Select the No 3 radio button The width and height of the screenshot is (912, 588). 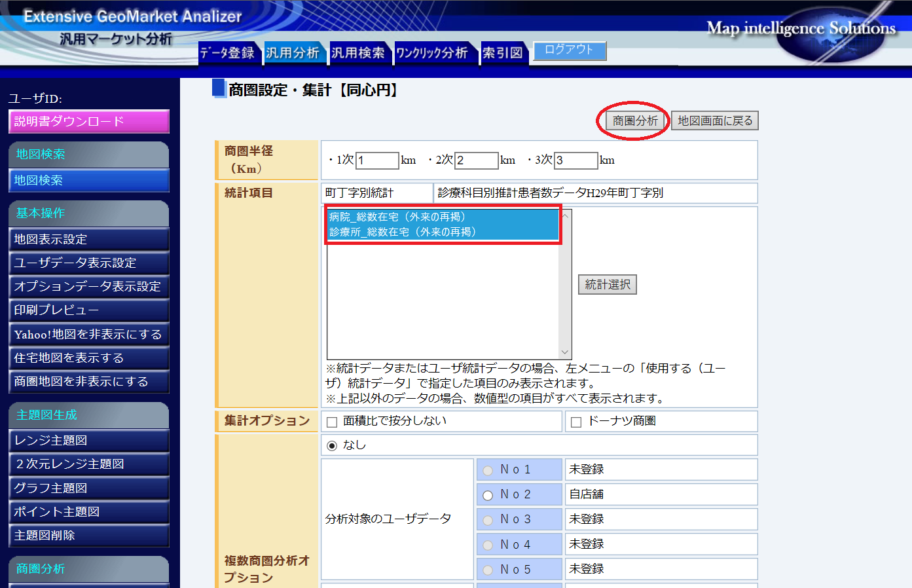coord(488,521)
